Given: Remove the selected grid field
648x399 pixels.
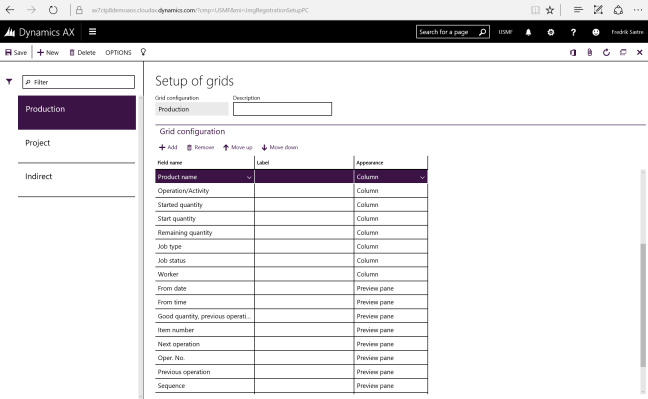Looking at the screenshot, I should [200, 147].
